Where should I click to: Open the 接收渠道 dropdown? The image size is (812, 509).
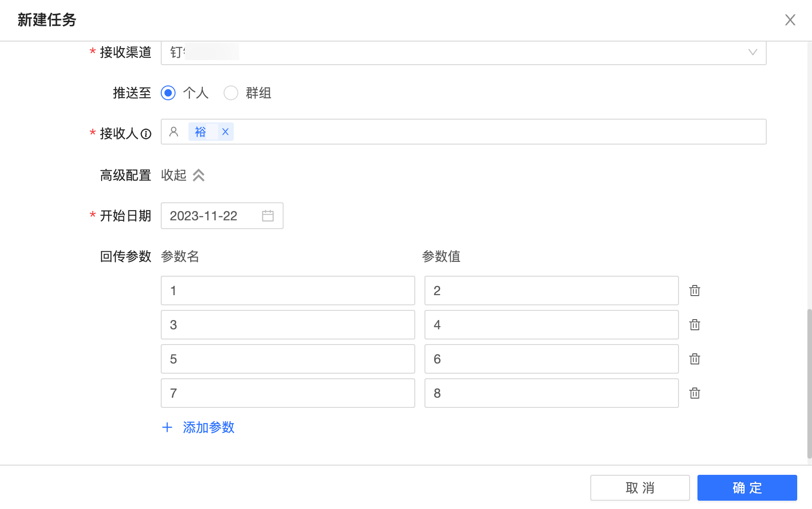(x=463, y=53)
